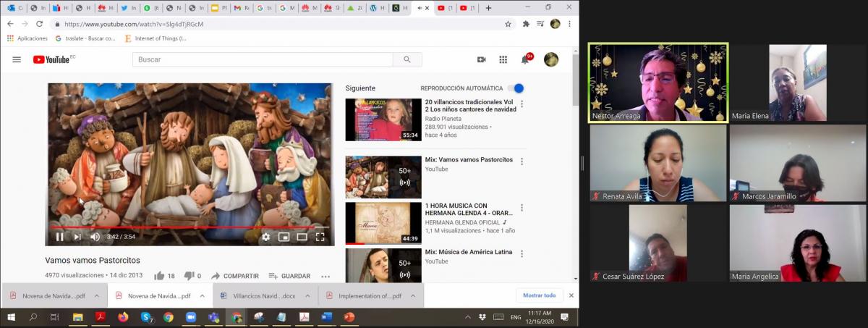
Task: Open Radio Planeta channel link
Action: click(x=444, y=119)
